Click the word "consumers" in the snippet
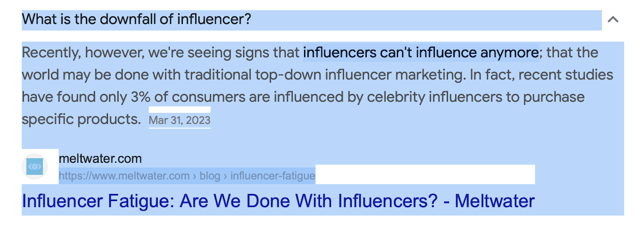This screenshot has height=235, width=644. pyautogui.click(x=209, y=97)
